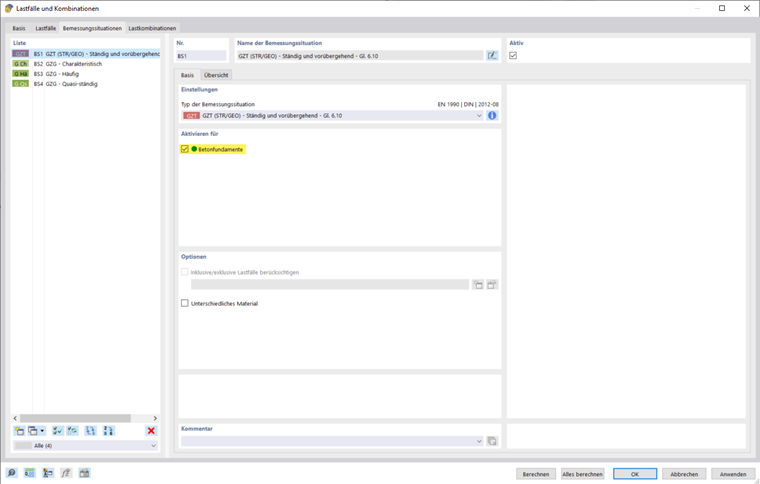Click the invert selection icon
This screenshot has width=760, height=484.
point(73,431)
